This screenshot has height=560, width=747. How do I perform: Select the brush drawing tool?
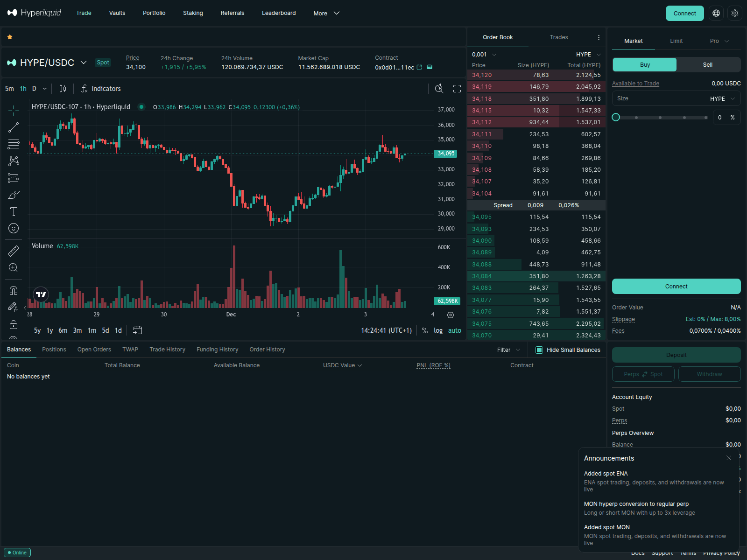click(14, 195)
